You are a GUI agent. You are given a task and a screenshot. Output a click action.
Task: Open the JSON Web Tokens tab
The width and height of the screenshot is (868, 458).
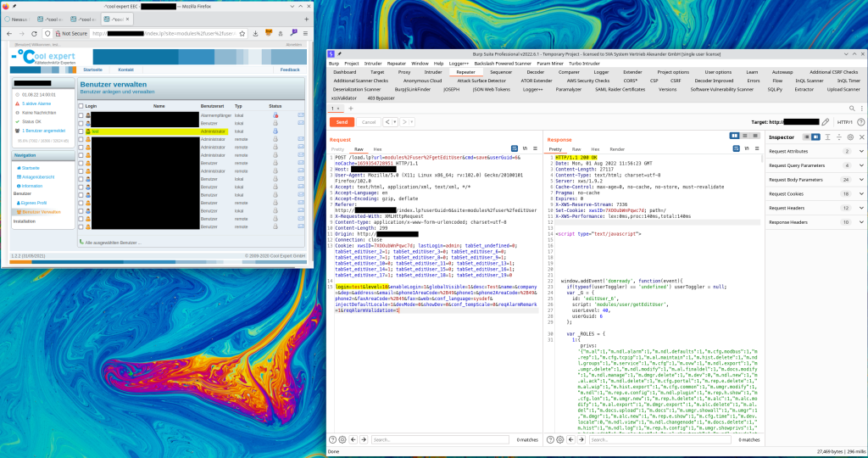point(492,89)
